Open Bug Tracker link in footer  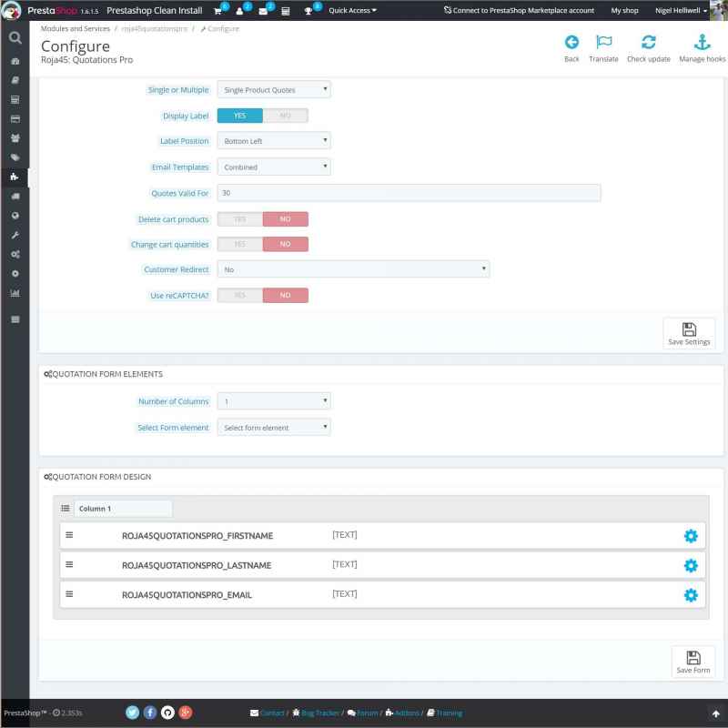coord(316,713)
